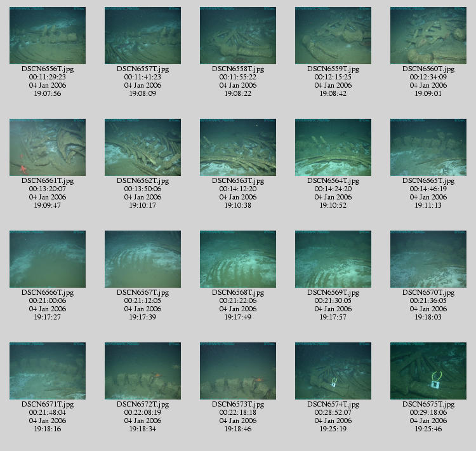The height and width of the screenshot is (451, 476).
Task: Open thumbnail DSCN6565T.jpg
Action: pos(428,147)
